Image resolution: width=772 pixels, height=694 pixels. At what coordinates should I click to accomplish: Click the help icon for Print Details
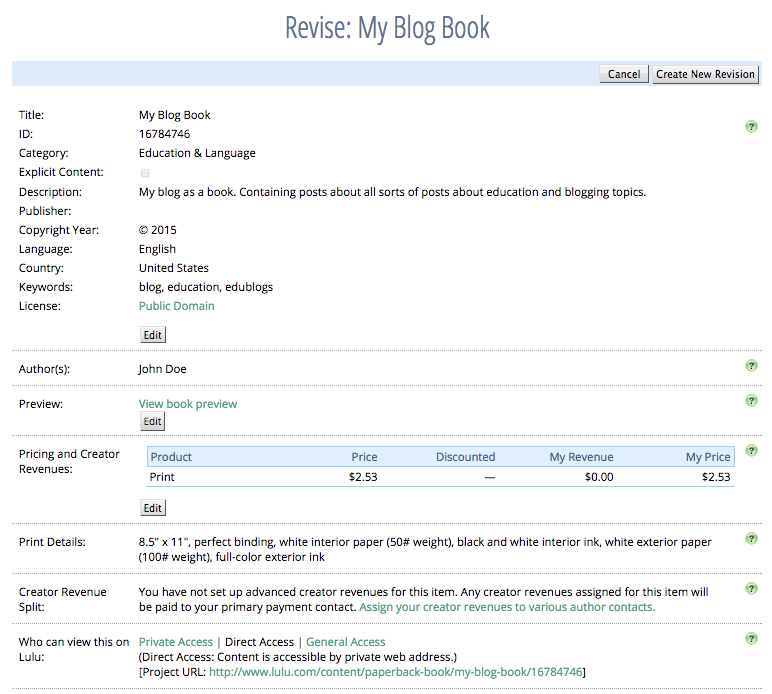[751, 539]
